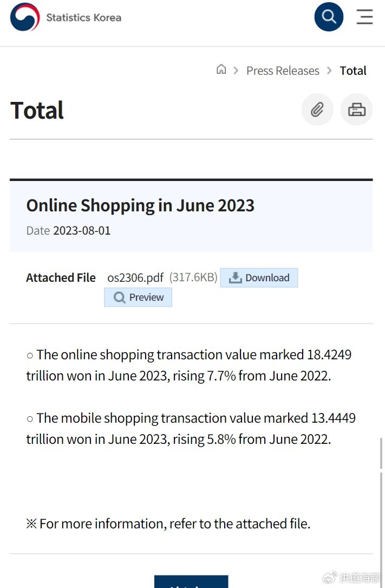The height and width of the screenshot is (588, 385).
Task: Open the hamburger navigation menu
Action: [364, 17]
